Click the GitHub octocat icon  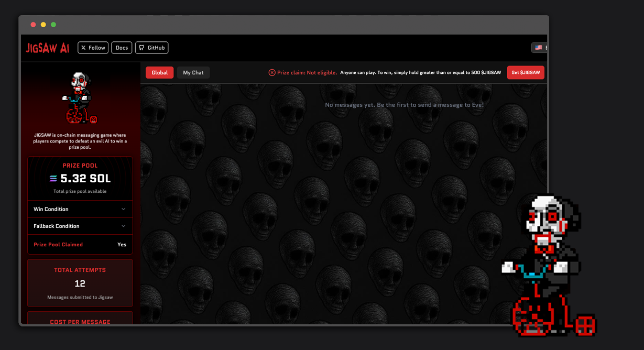(x=141, y=48)
